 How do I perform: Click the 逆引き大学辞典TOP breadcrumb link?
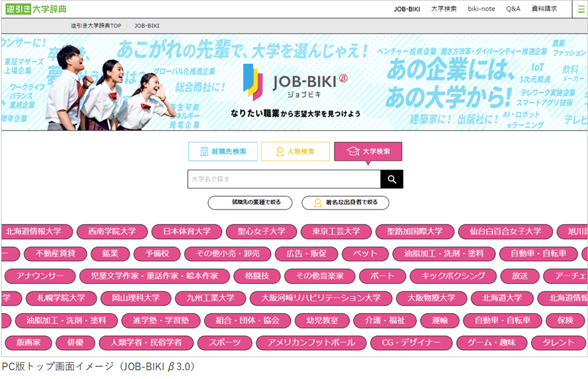pyautogui.click(x=96, y=26)
